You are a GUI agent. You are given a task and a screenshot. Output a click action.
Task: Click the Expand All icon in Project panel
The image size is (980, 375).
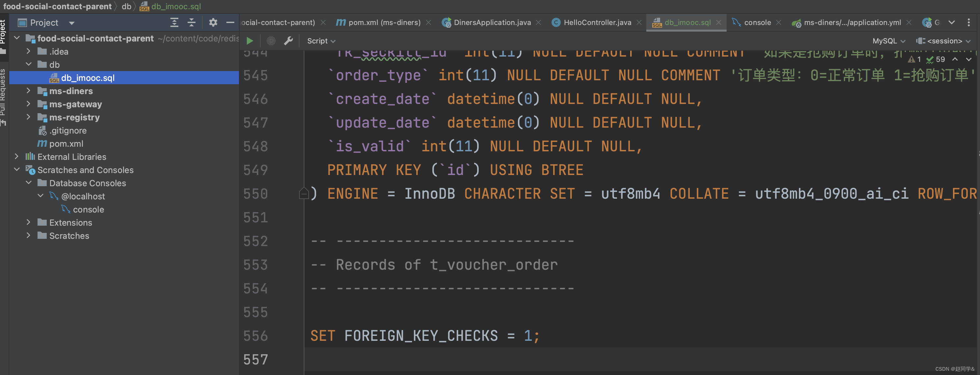[x=174, y=22]
